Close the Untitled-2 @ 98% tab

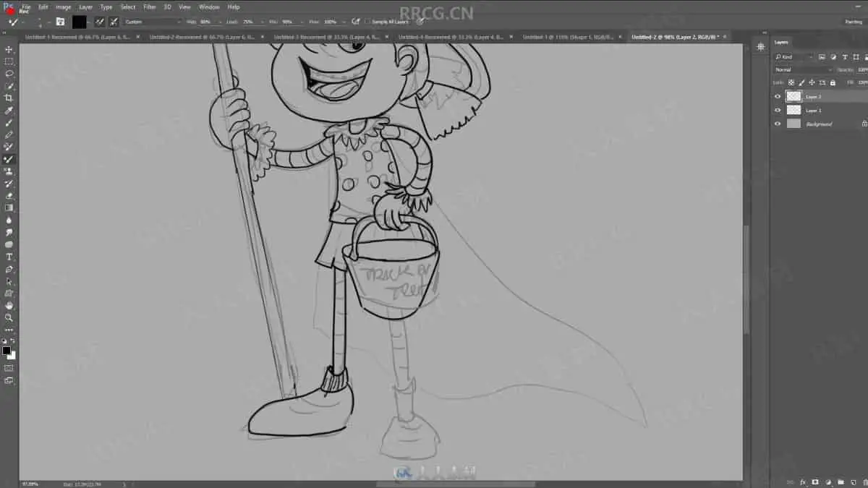tap(725, 36)
